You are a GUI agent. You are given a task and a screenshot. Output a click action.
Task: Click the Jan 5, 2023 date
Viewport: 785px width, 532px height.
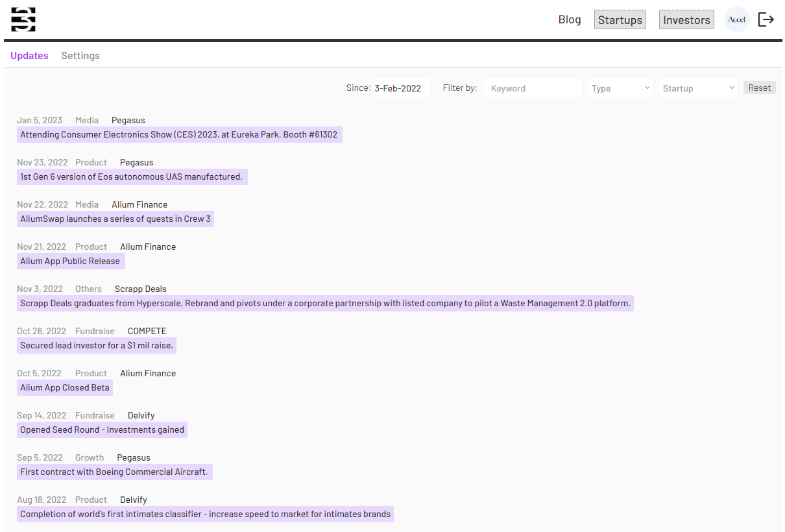(40, 121)
